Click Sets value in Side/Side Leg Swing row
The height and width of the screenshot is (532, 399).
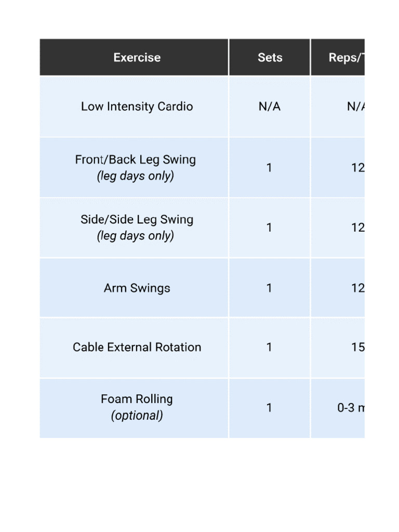click(269, 228)
